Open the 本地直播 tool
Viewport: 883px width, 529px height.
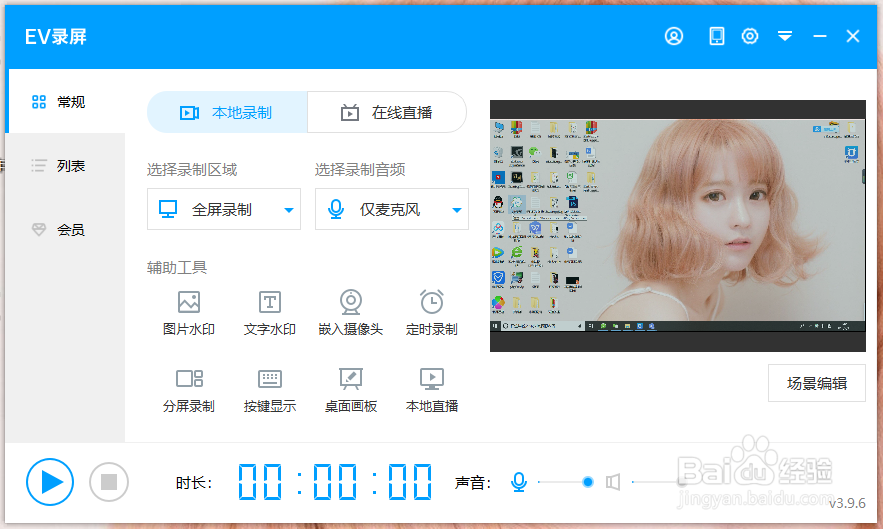431,390
